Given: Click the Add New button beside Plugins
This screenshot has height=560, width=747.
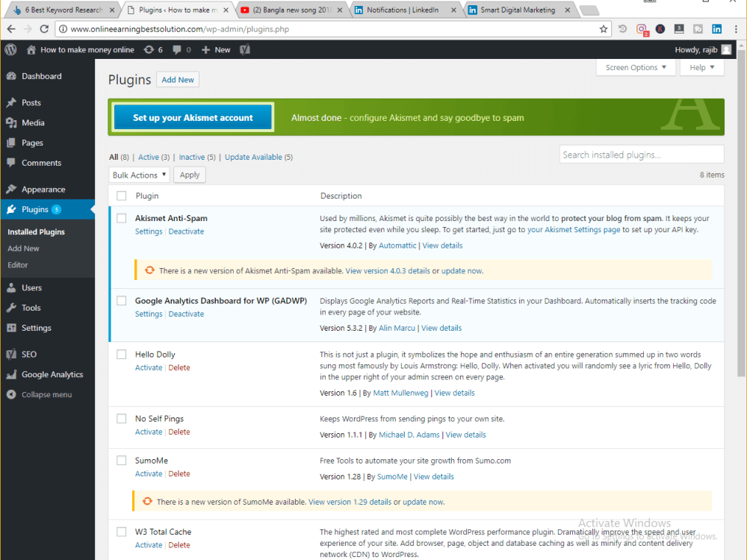Looking at the screenshot, I should pos(178,80).
